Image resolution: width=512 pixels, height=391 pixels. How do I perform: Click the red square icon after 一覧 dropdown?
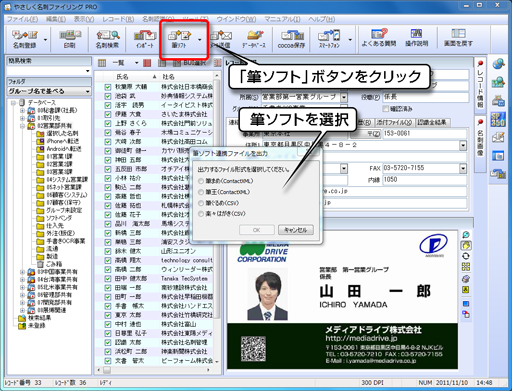pos(147,63)
